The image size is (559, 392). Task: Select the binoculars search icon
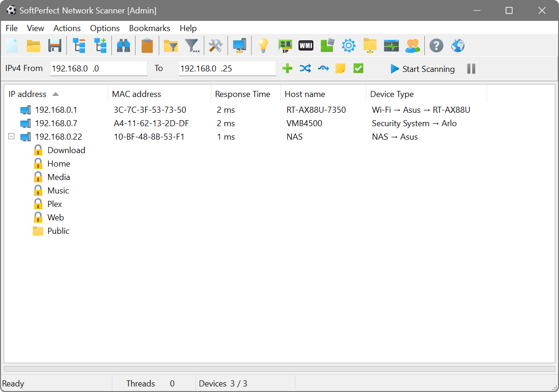(x=123, y=45)
